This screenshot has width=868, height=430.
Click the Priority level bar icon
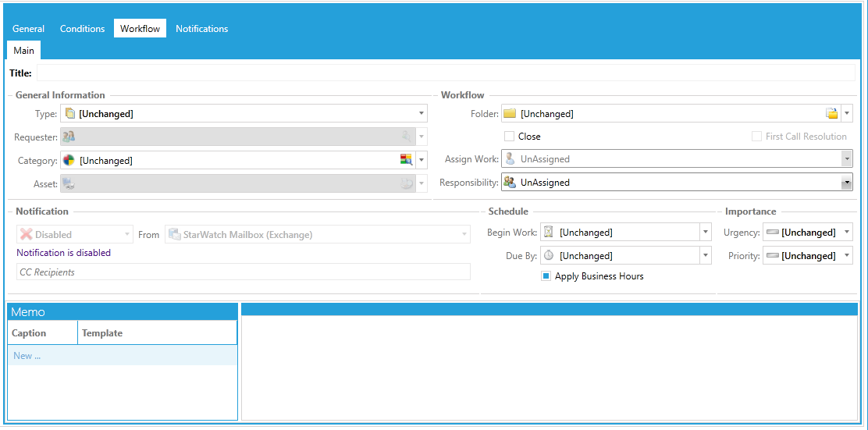click(x=773, y=256)
